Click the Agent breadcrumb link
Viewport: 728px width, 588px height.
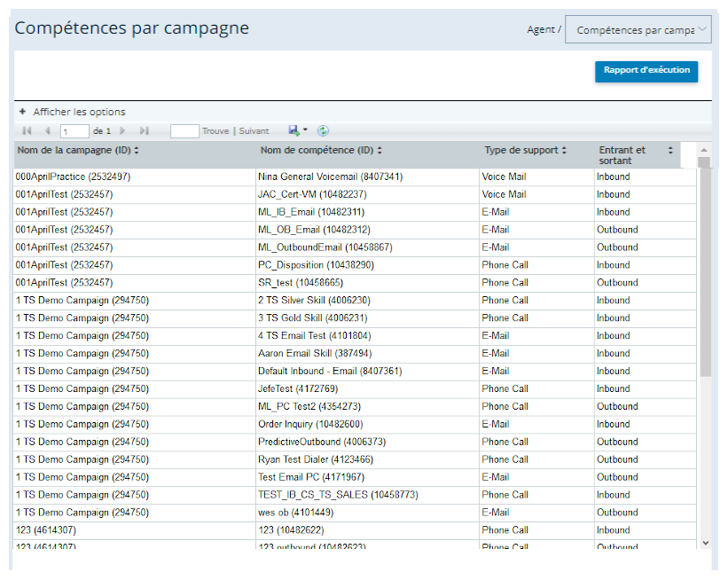[541, 30]
